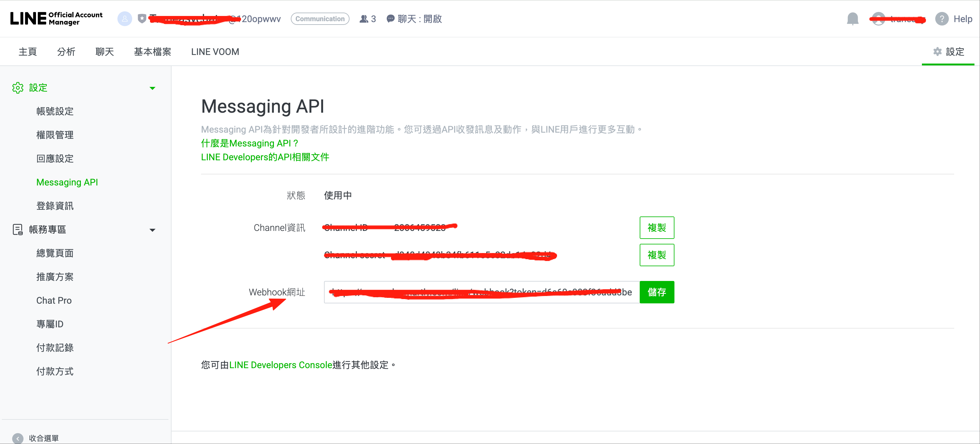
Task: Open the 什麼是Messaging API？ link
Action: point(249,143)
